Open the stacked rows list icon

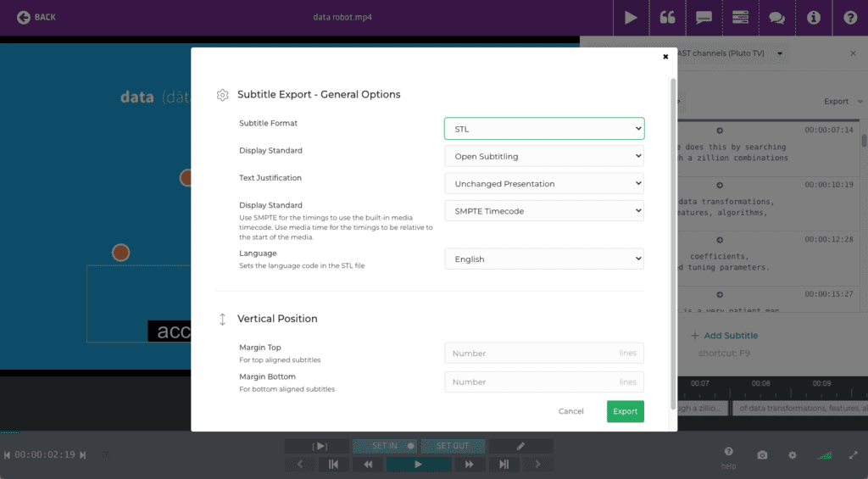[740, 18]
